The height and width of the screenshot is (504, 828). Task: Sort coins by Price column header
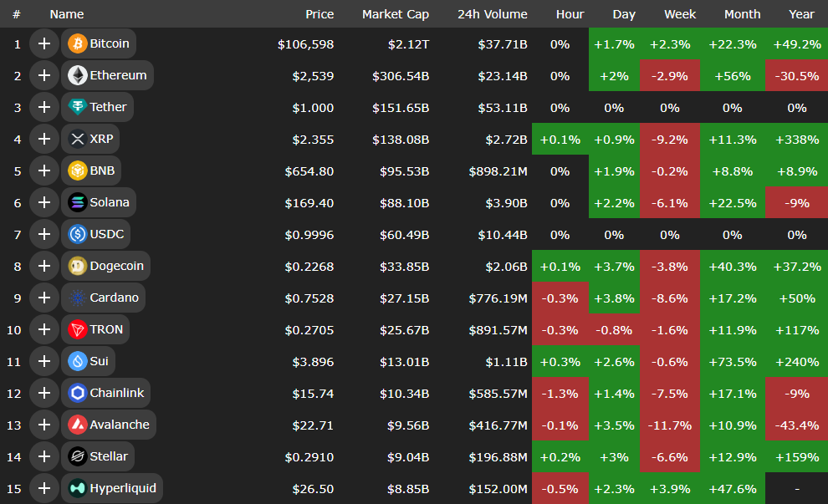pyautogui.click(x=319, y=14)
